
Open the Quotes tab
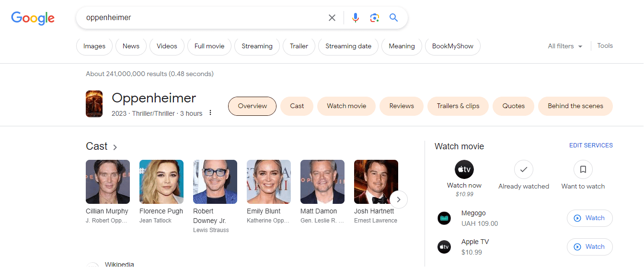coord(514,106)
